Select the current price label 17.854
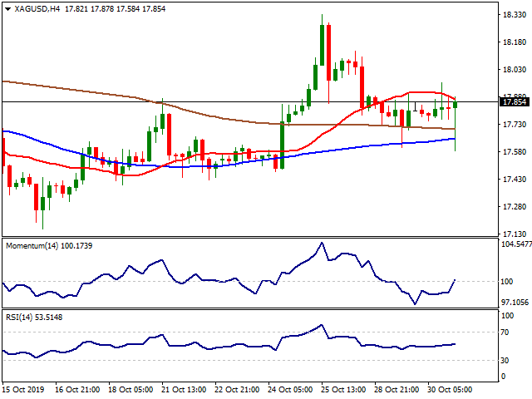The image size is (532, 399). click(x=515, y=101)
